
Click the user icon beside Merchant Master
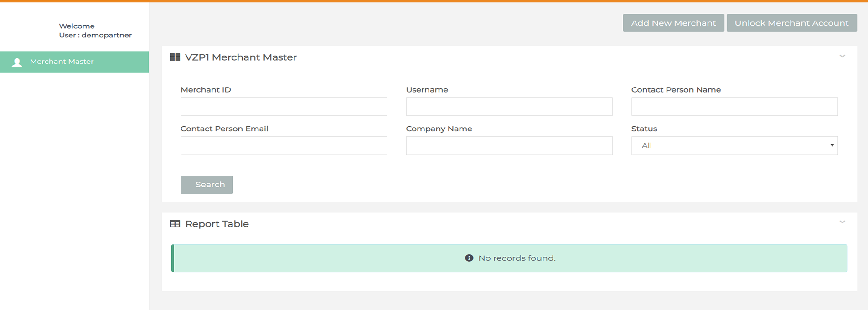pyautogui.click(x=17, y=62)
